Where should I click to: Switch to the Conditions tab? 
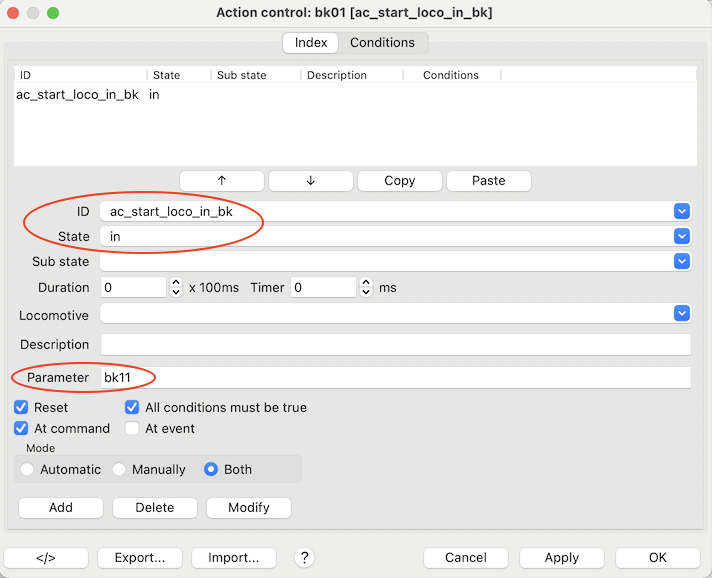coord(382,43)
